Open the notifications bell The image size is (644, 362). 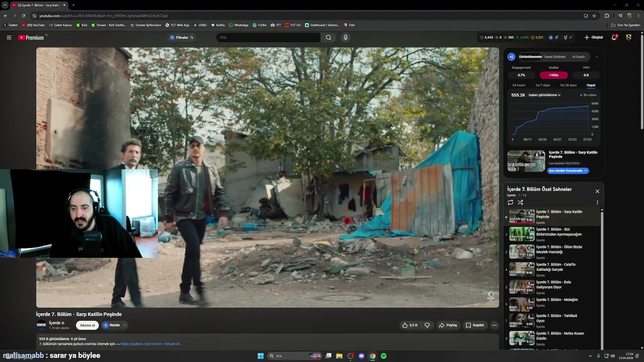click(614, 37)
